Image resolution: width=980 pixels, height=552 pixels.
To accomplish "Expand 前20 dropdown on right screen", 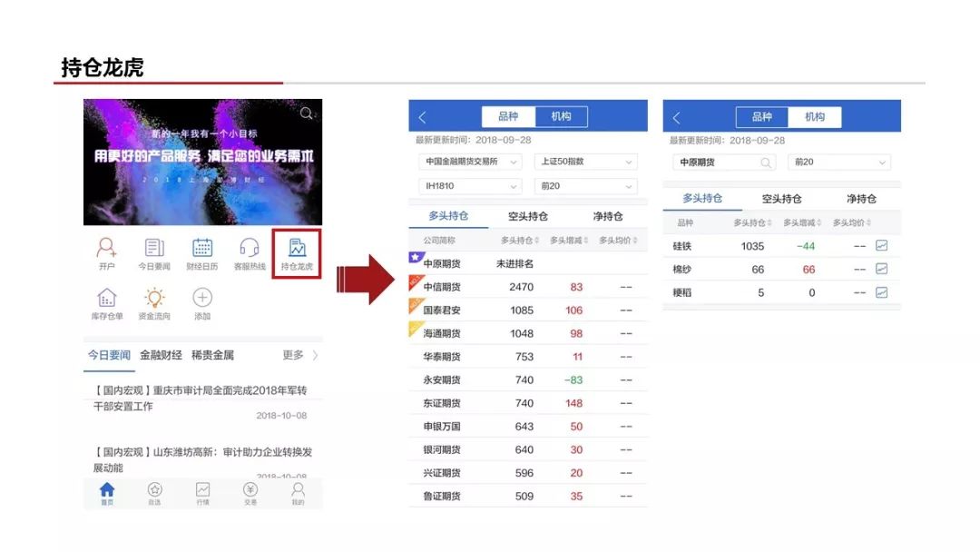I will point(838,162).
